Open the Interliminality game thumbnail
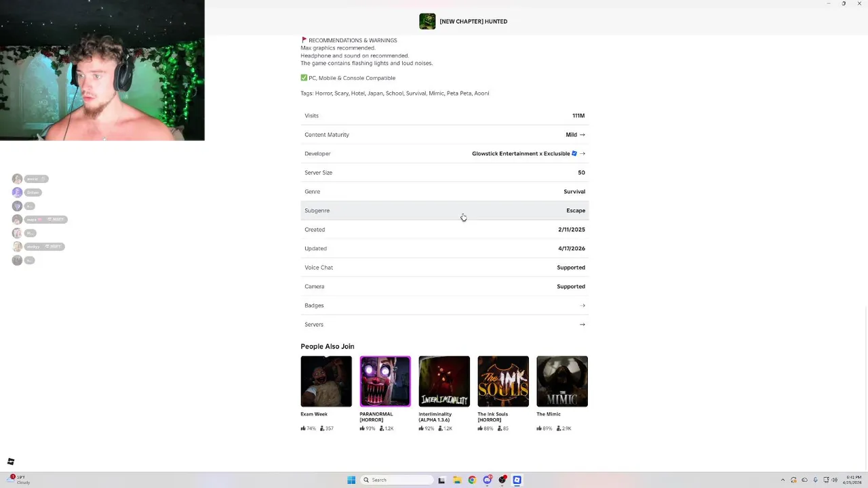The height and width of the screenshot is (488, 868). [x=444, y=381]
